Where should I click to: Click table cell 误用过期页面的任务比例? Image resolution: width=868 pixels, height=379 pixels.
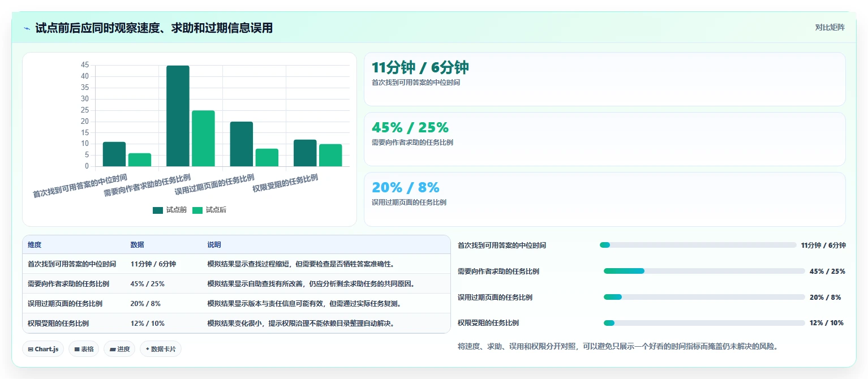[x=65, y=303]
